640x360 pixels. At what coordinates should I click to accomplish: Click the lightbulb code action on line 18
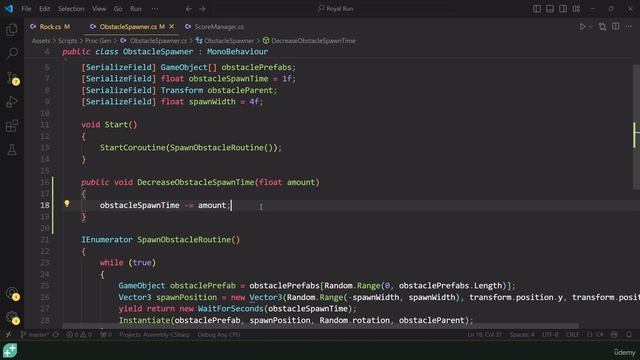click(x=67, y=203)
